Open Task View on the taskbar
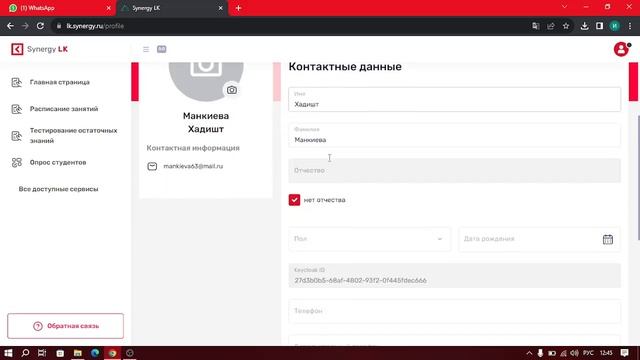 click(42, 353)
